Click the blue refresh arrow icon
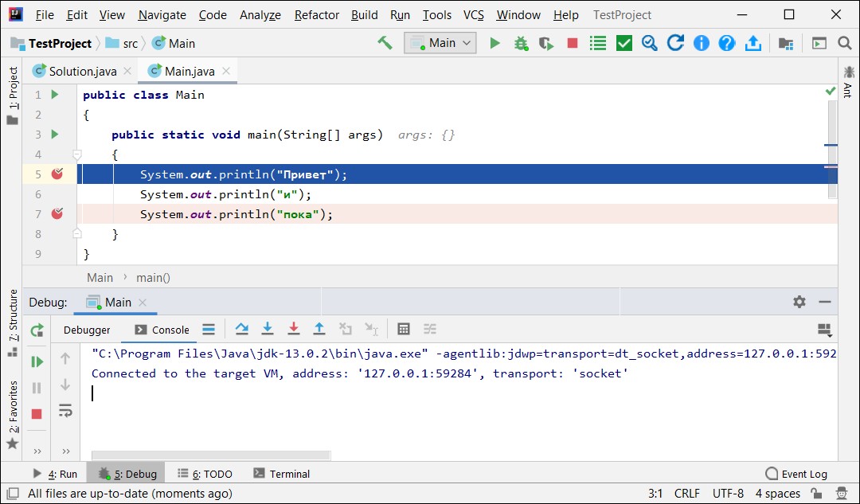 point(675,43)
